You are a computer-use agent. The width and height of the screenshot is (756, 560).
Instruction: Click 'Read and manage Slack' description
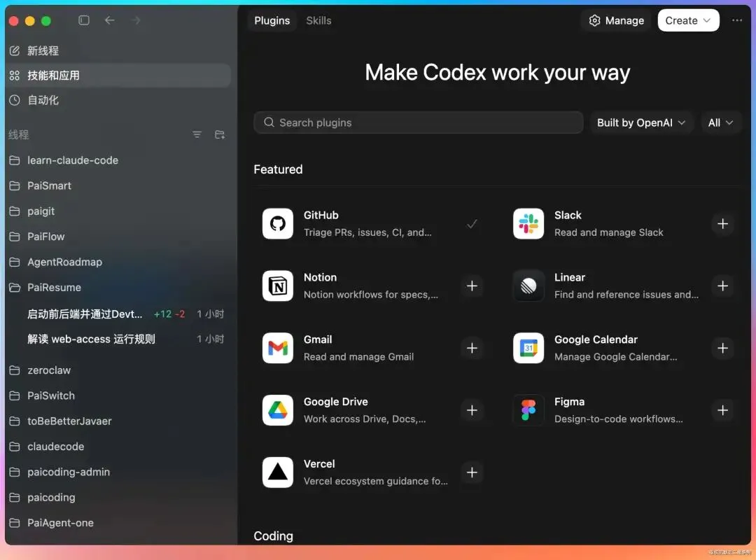608,232
